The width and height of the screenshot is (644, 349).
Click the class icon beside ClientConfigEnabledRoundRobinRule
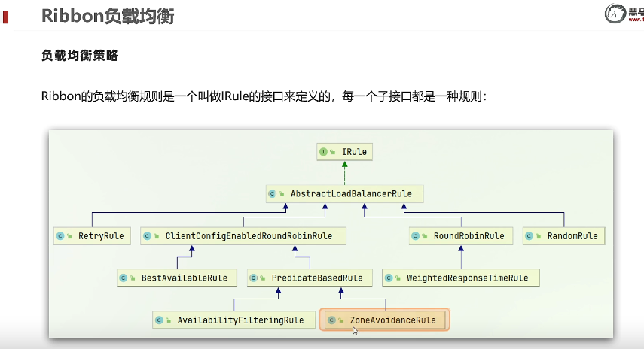(x=147, y=236)
